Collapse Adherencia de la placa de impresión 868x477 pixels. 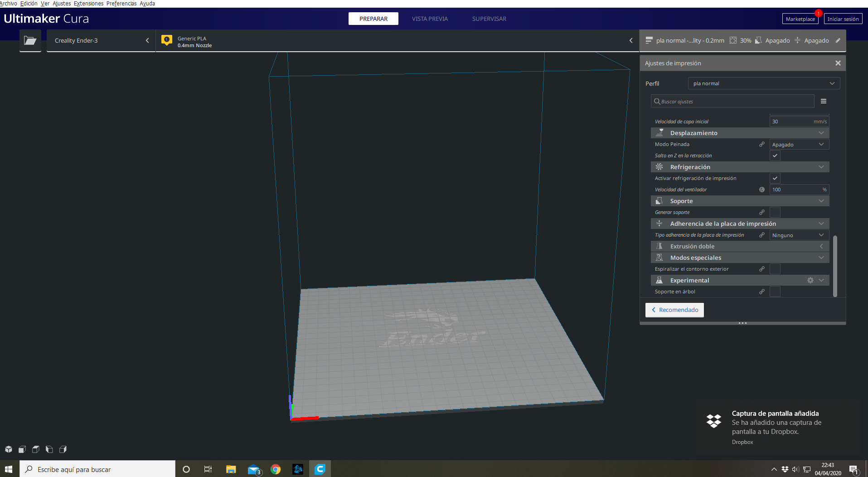(740, 224)
